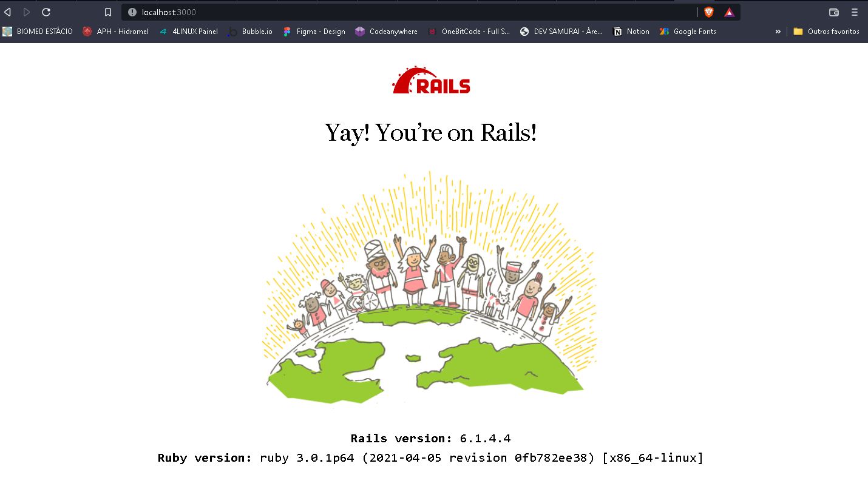Screen dimensions: 868x489
Task: Open the Brave Rewards triangle icon
Action: (728, 12)
